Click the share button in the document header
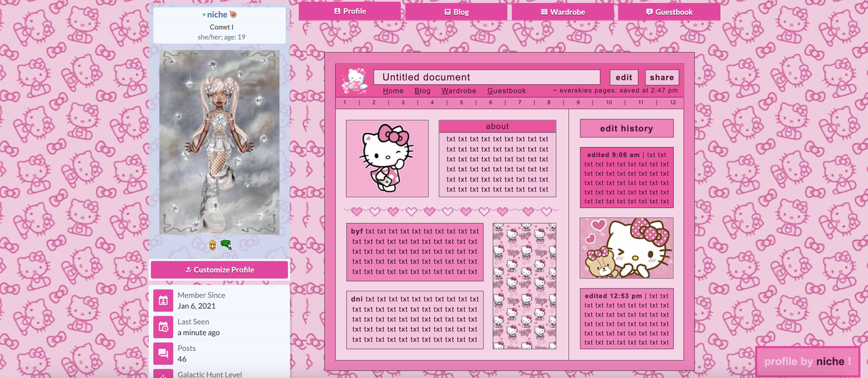The image size is (868, 378). (662, 77)
